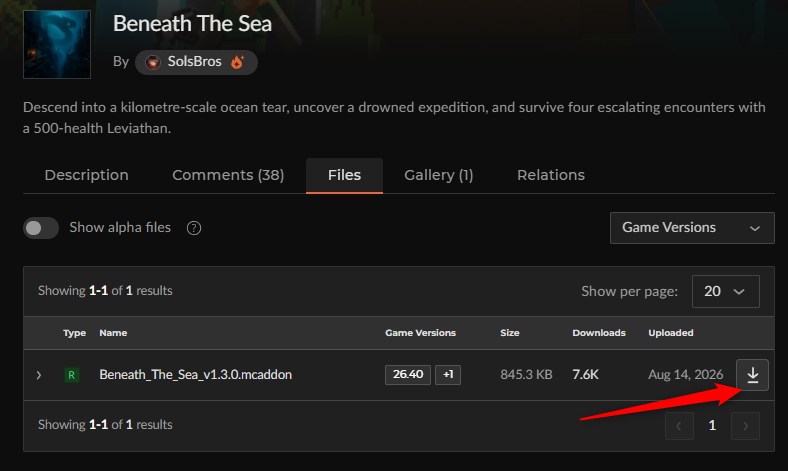788x471 pixels.
Task: Download the Beneath_The_Sea_v1.3.0.mcaddon file
Action: click(x=752, y=375)
